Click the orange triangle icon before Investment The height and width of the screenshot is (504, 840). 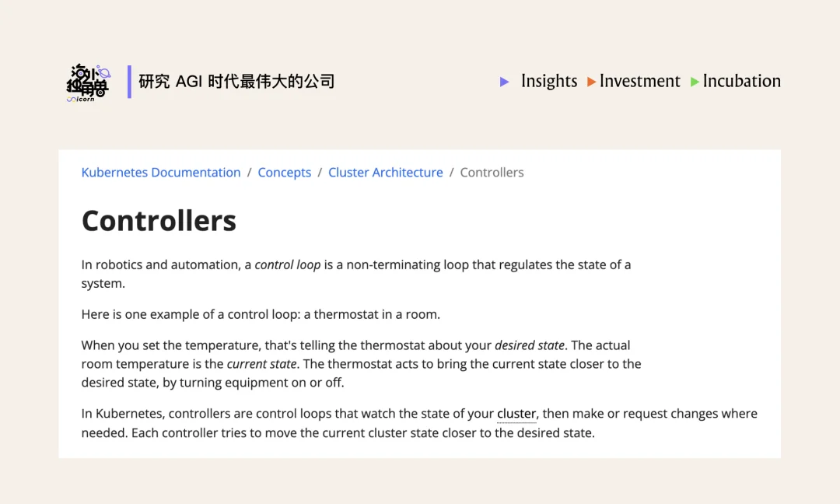pos(591,82)
